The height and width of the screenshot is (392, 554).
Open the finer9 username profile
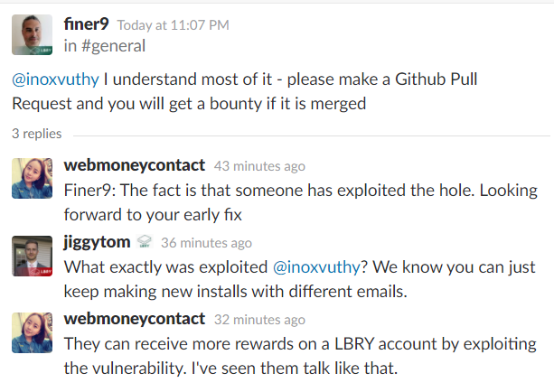87,24
